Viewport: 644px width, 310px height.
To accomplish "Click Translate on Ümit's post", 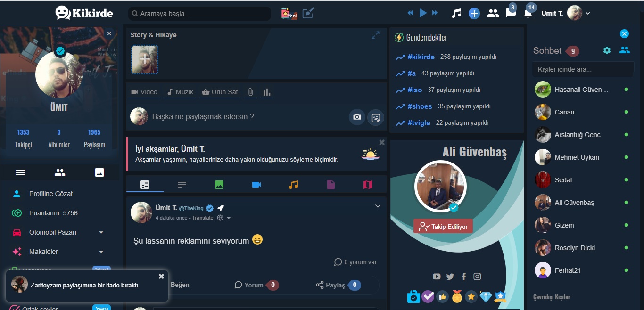I will click(x=203, y=218).
